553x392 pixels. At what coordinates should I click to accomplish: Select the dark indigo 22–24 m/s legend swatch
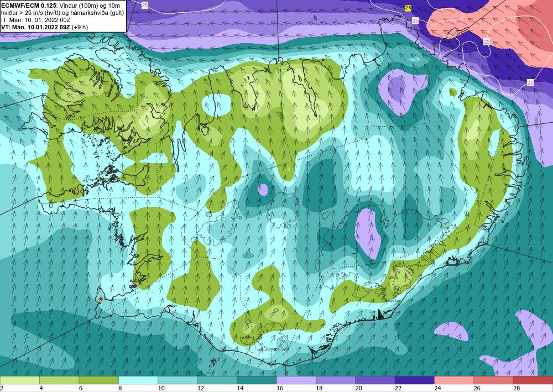click(x=415, y=380)
